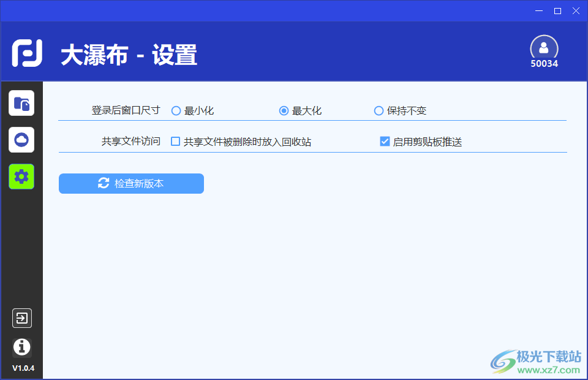Maximize the application window
This screenshot has width=588, height=380.
pos(557,10)
